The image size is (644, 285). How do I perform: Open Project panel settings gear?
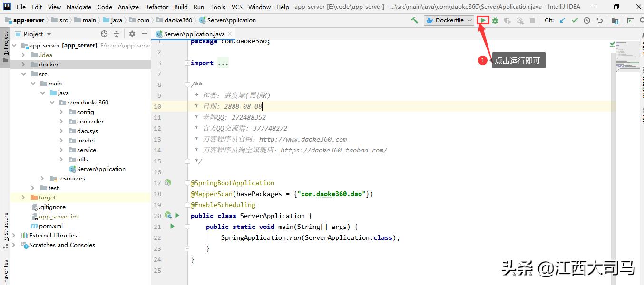click(132, 34)
